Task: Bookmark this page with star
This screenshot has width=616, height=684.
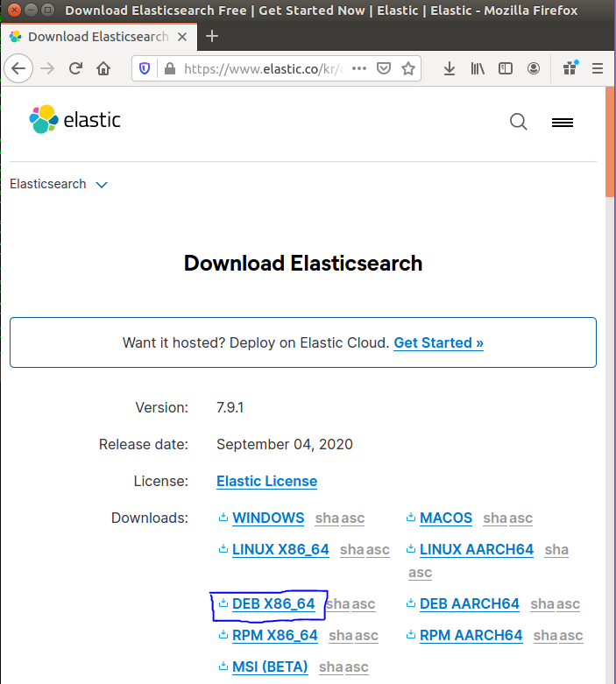Action: coord(408,68)
